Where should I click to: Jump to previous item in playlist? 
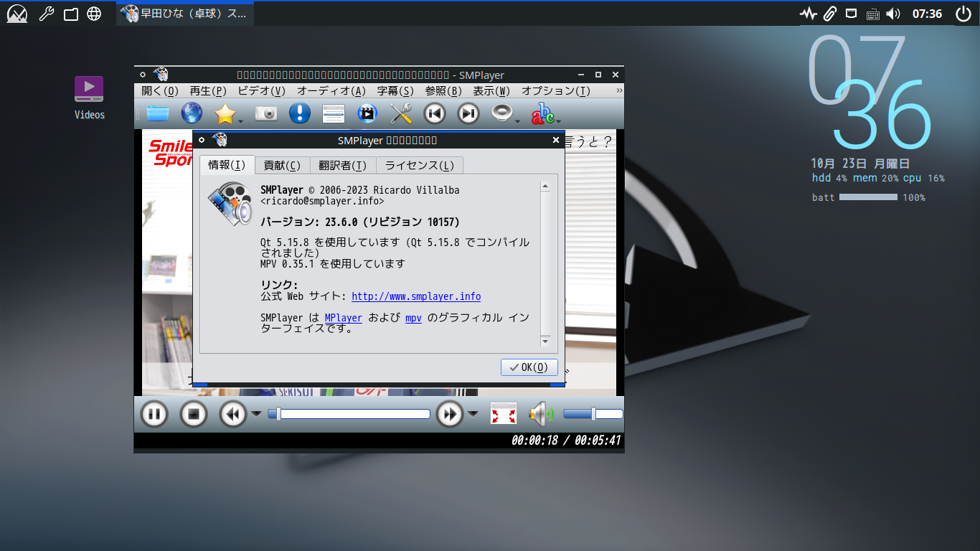(x=435, y=113)
